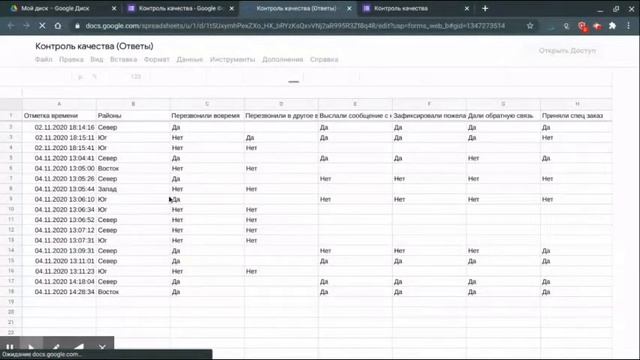Click the 'Перезвонили вовремя' header cell
640x360 pixels.
pyautogui.click(x=207, y=116)
